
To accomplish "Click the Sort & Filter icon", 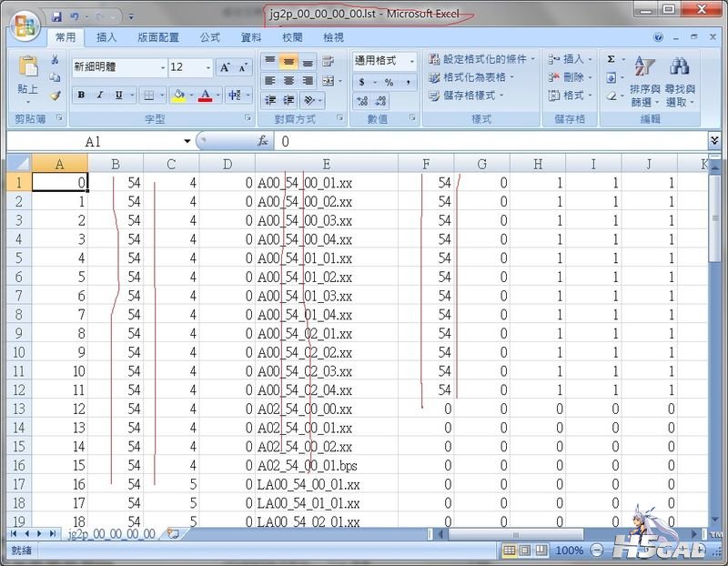I will tap(643, 66).
